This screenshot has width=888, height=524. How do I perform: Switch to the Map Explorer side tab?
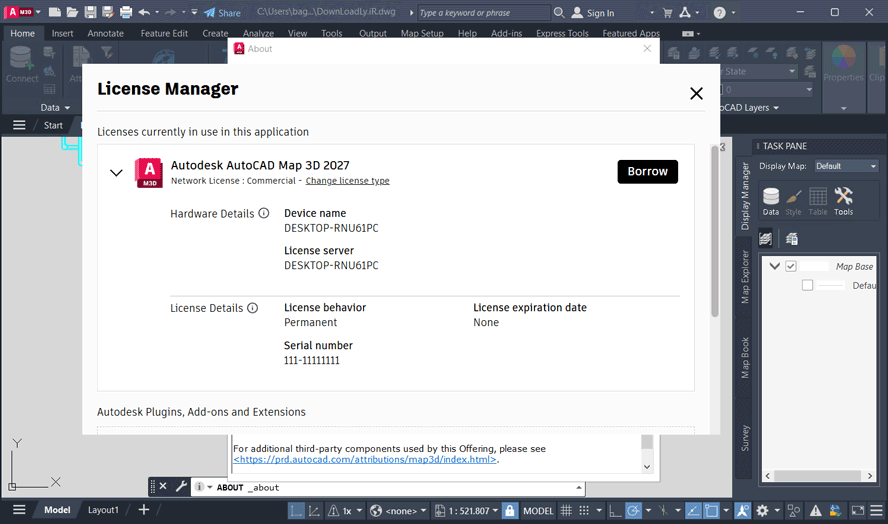click(x=745, y=277)
